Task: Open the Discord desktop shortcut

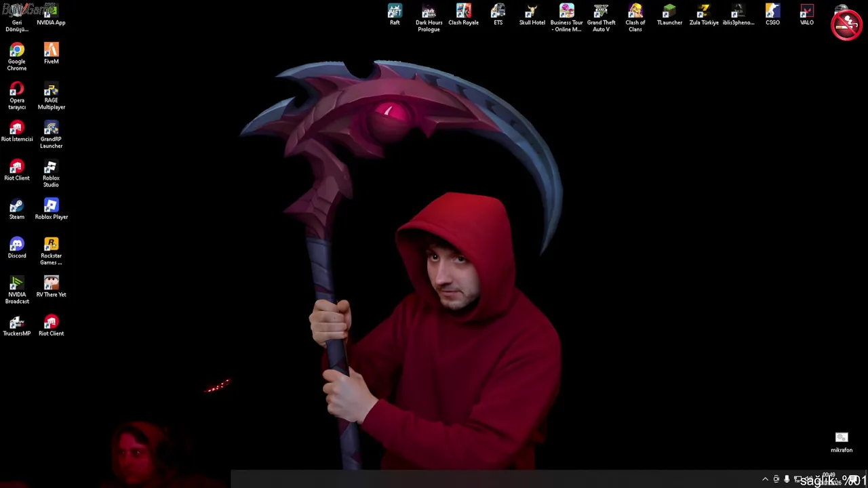Action: pyautogui.click(x=17, y=247)
